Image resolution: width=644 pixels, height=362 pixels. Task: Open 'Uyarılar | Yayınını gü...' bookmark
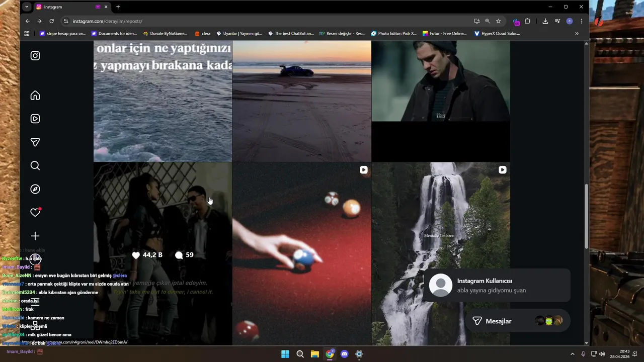[x=239, y=34]
